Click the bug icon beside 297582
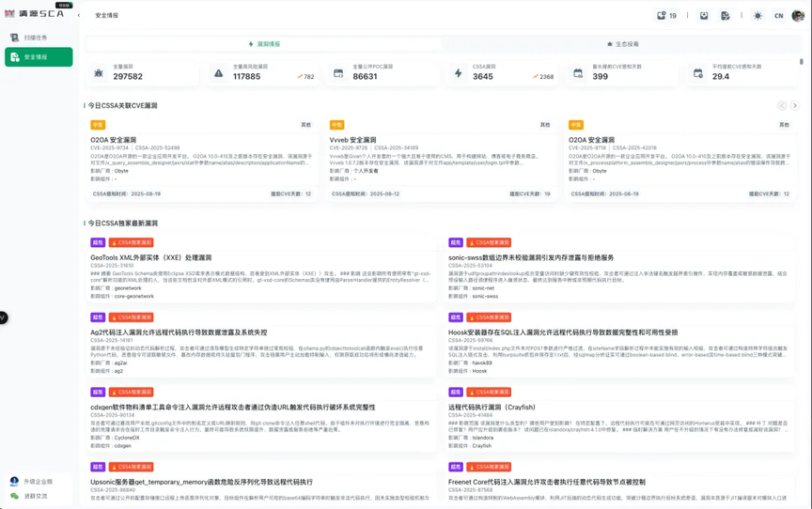The height and width of the screenshot is (509, 812). tap(99, 73)
